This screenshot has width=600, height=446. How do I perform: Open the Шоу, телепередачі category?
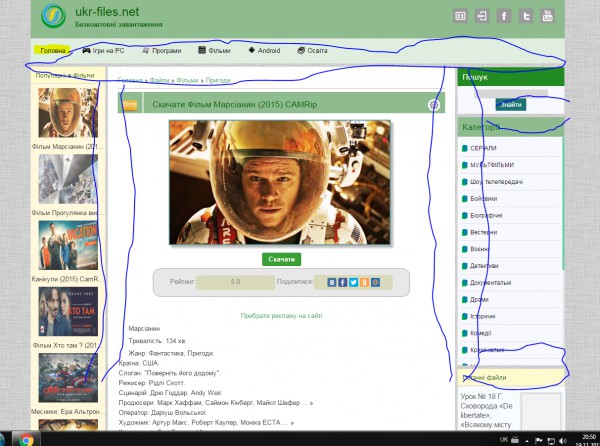coord(496,182)
